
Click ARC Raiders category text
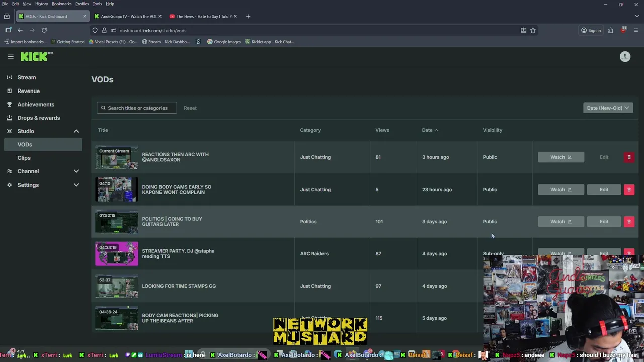point(314,254)
